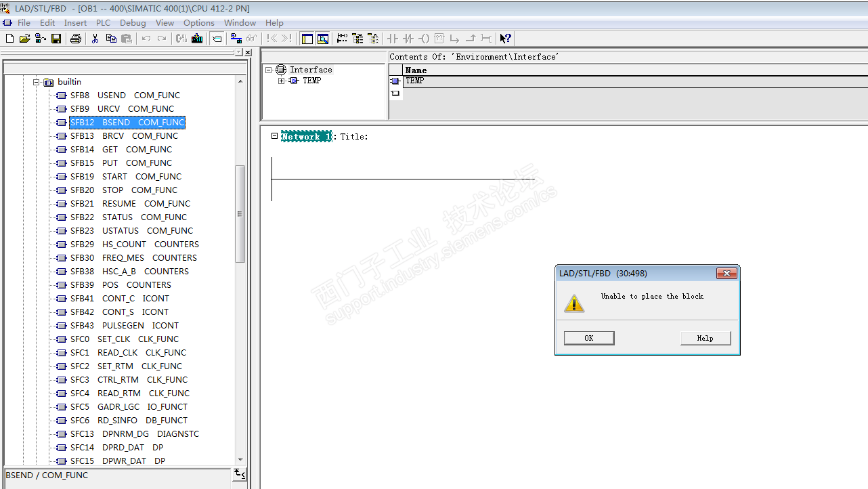868x489 pixels.
Task: Click the catalog scrollbar down arrow
Action: point(240,460)
